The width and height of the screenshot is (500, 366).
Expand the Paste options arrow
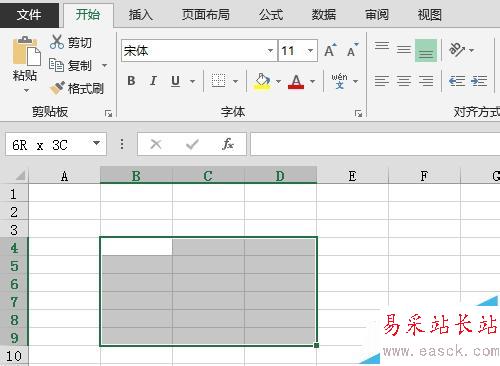pos(26,90)
